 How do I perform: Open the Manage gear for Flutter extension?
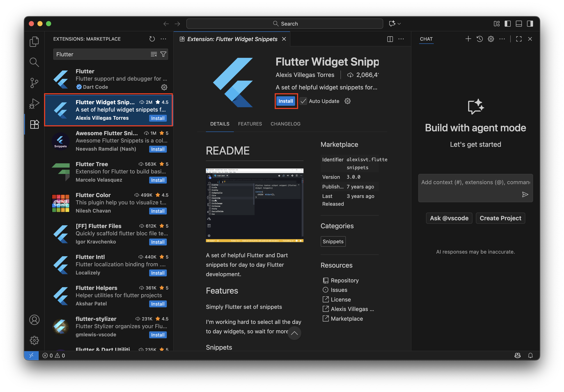click(164, 87)
